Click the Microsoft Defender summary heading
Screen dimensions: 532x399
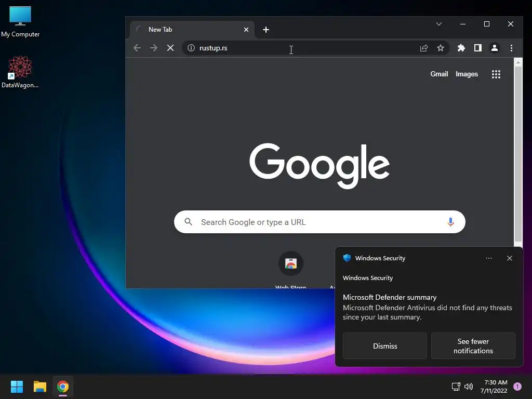[x=390, y=297]
